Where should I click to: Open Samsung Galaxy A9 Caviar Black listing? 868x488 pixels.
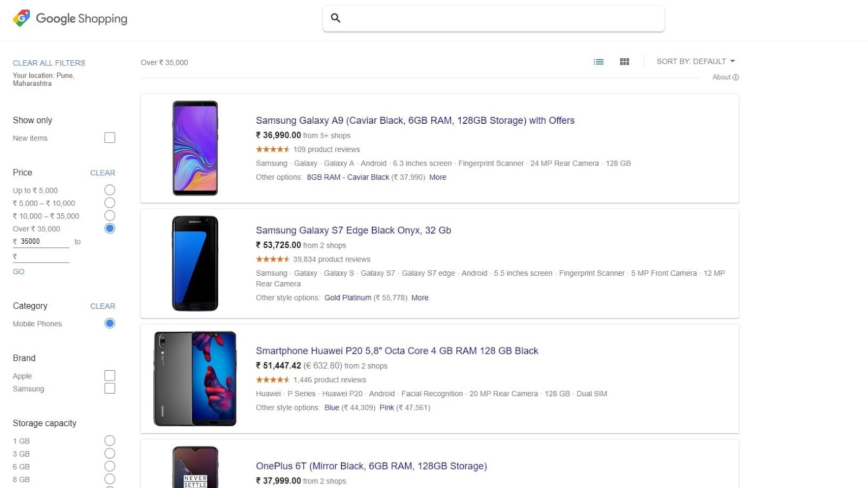[415, 121]
